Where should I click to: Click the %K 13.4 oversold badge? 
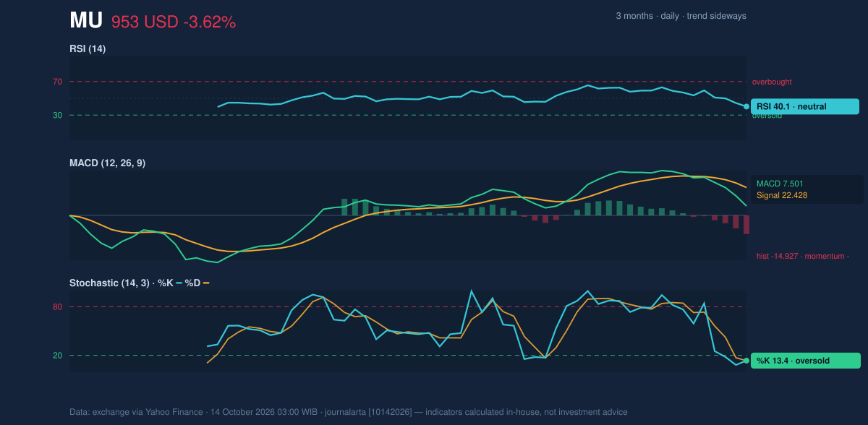pyautogui.click(x=806, y=361)
